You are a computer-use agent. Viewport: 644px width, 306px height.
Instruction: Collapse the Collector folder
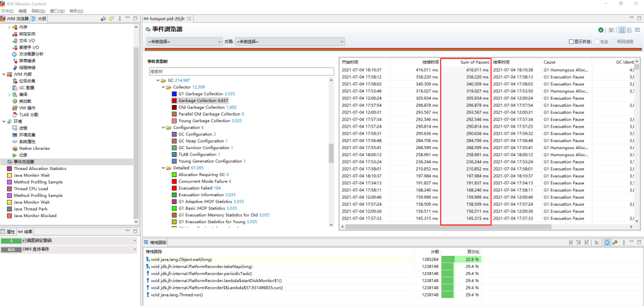click(x=163, y=87)
